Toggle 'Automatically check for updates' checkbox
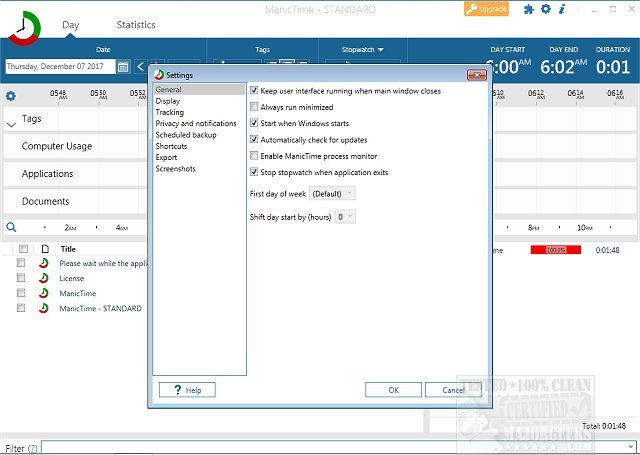Image resolution: width=640 pixels, height=455 pixels. 254,140
